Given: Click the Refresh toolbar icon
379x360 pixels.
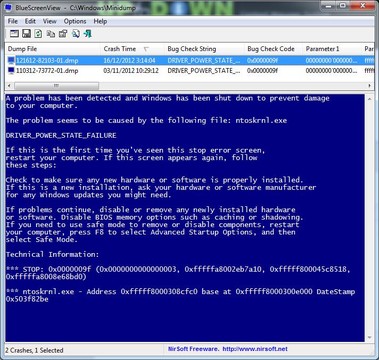Looking at the screenshot, I should click(38, 34).
